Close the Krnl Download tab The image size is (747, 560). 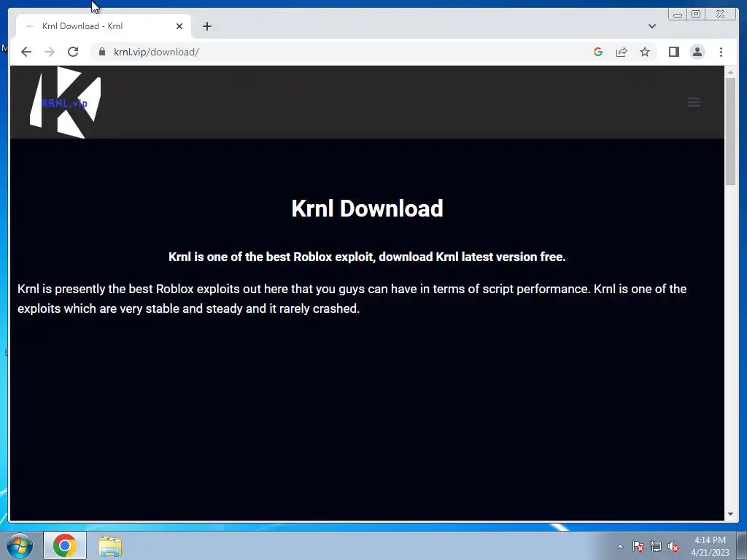(179, 26)
